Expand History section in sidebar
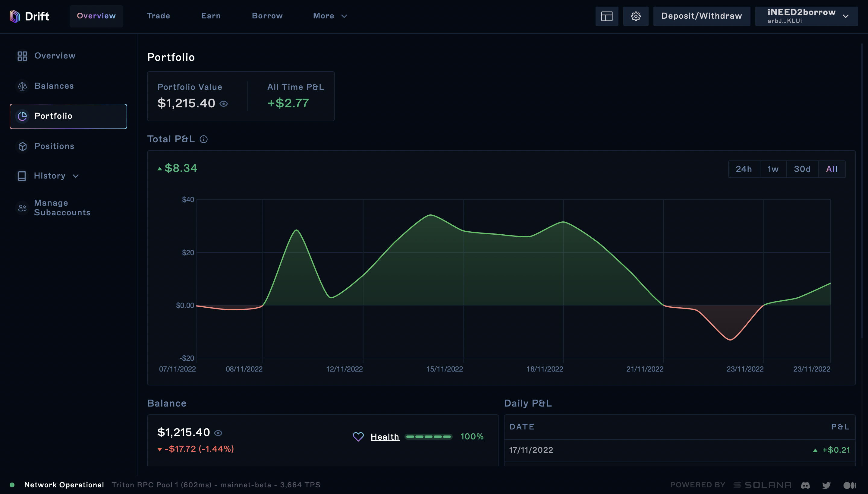 [x=49, y=176]
